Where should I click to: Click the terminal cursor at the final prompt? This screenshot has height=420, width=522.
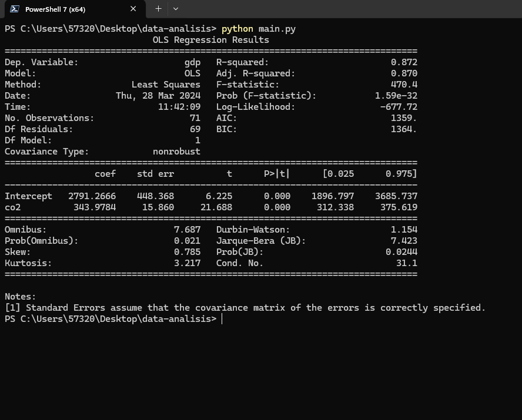point(222,319)
